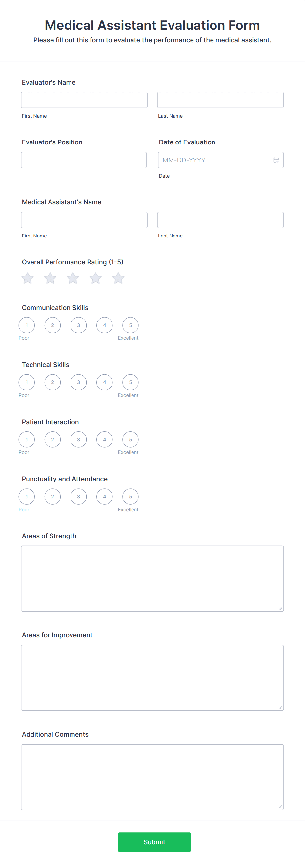Click the Additional Comments text area
Screen dimensions: 305x868
[x=152, y=777]
